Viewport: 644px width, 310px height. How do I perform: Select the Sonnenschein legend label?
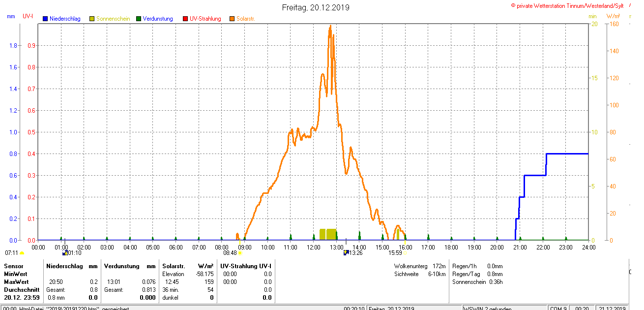click(x=113, y=19)
